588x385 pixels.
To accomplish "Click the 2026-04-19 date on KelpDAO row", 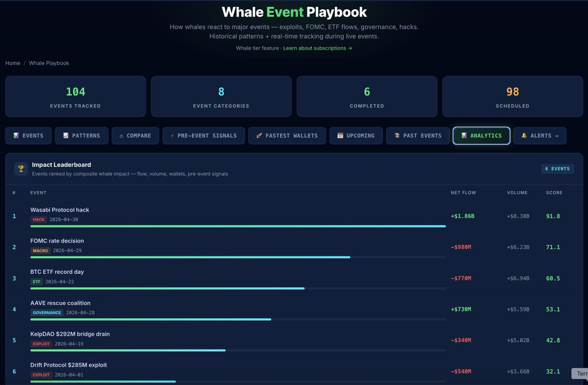I will [69, 344].
